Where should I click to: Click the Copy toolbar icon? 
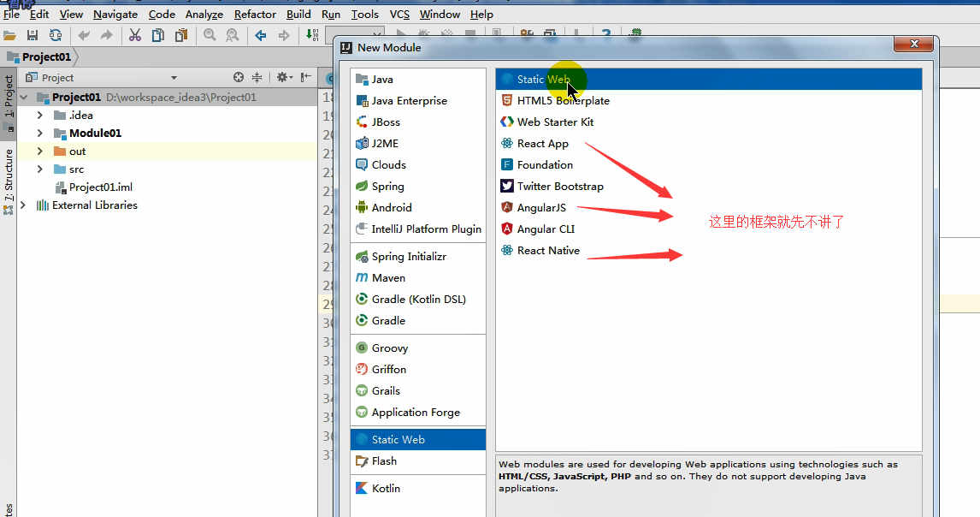[x=158, y=36]
